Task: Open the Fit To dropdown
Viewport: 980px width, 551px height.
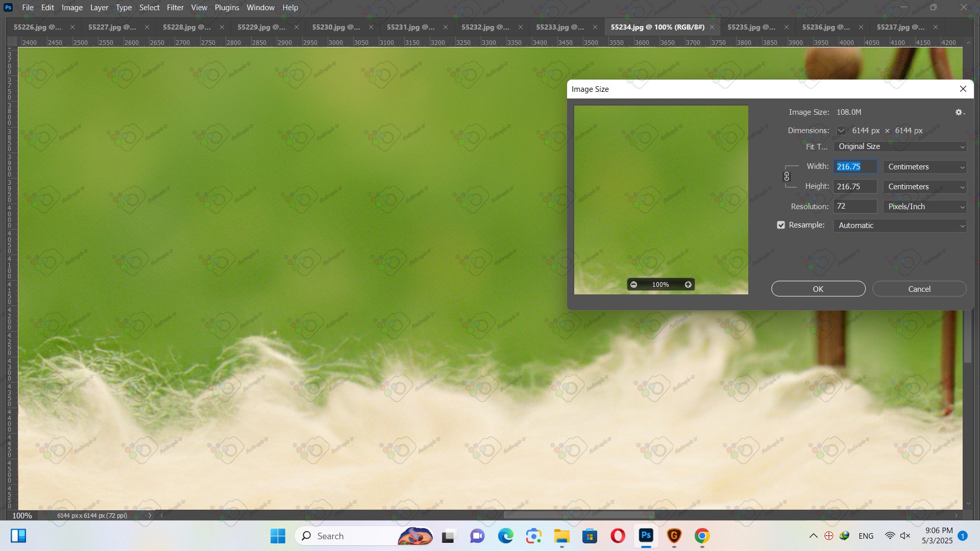Action: tap(900, 146)
